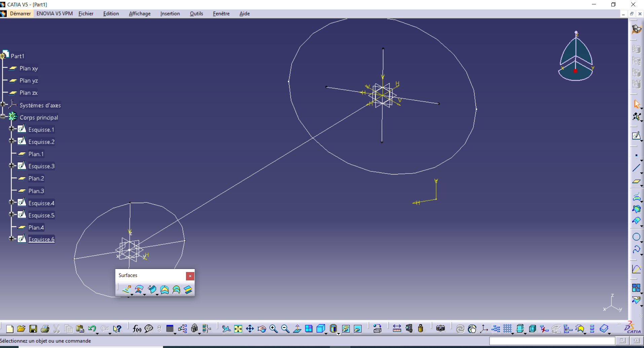Click the Fit All In view icon
Viewport: 644px width, 348px height.
[238, 328]
